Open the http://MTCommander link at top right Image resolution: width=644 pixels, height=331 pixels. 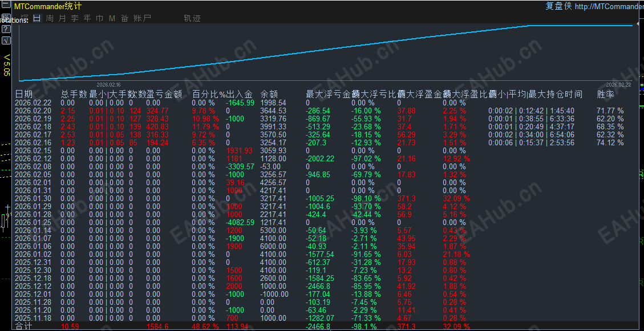coord(609,7)
